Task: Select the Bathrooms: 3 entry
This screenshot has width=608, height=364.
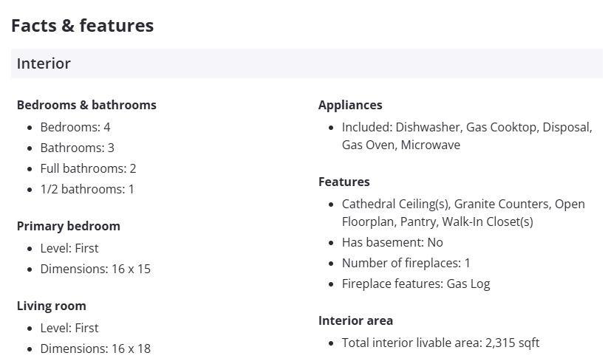Action: 78,148
